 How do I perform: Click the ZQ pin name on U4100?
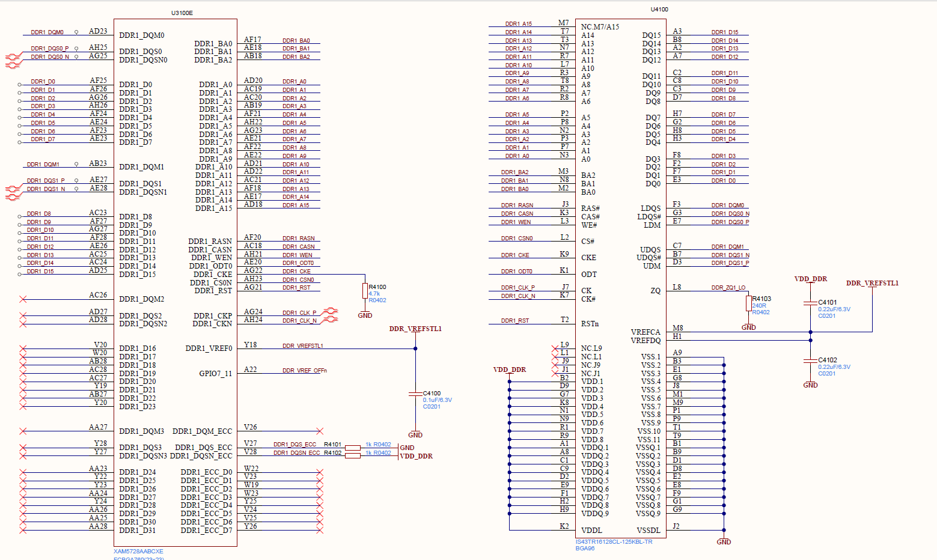pos(655,291)
